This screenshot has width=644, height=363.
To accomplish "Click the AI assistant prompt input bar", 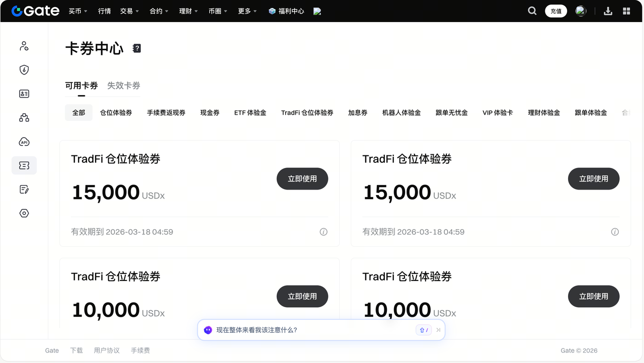I will point(312,330).
